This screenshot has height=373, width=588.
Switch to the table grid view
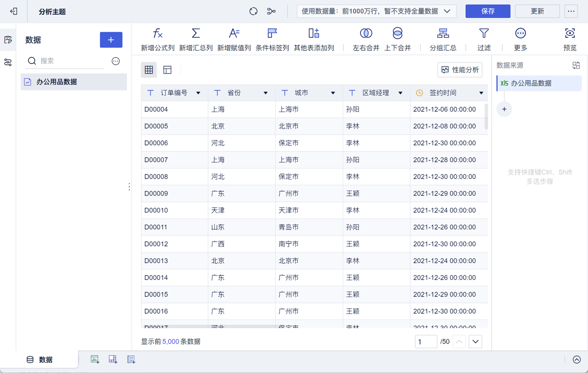pyautogui.click(x=149, y=70)
